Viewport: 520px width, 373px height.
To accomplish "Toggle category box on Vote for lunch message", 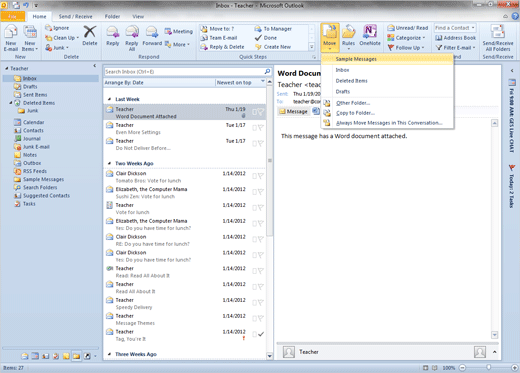I will pyautogui.click(x=255, y=208).
